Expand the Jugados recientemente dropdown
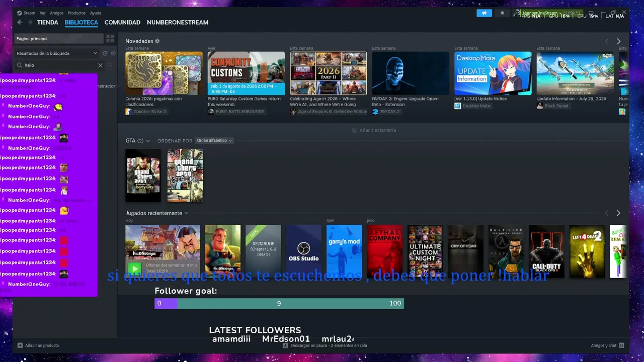The height and width of the screenshot is (362, 644). (157, 213)
